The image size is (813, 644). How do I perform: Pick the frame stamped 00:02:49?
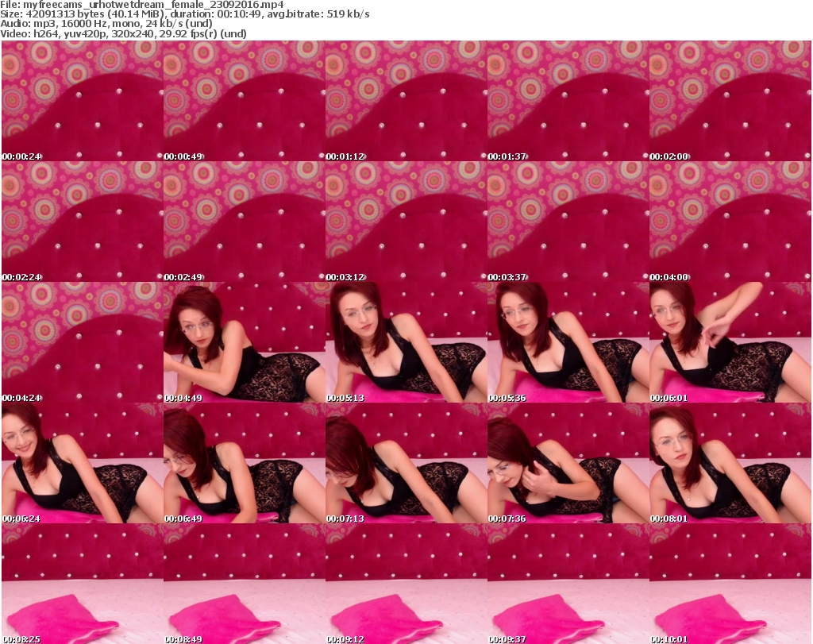[x=244, y=222]
